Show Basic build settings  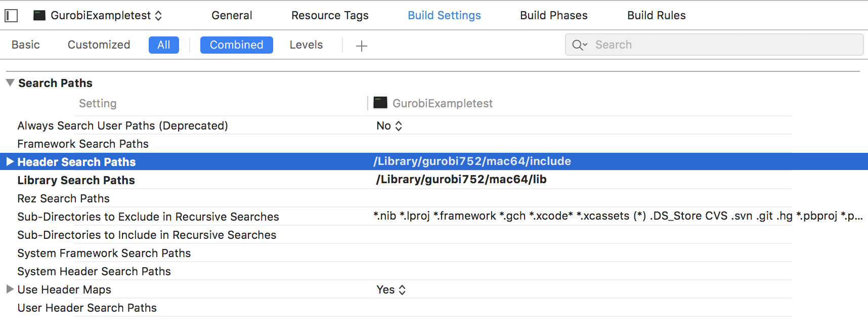pos(26,45)
